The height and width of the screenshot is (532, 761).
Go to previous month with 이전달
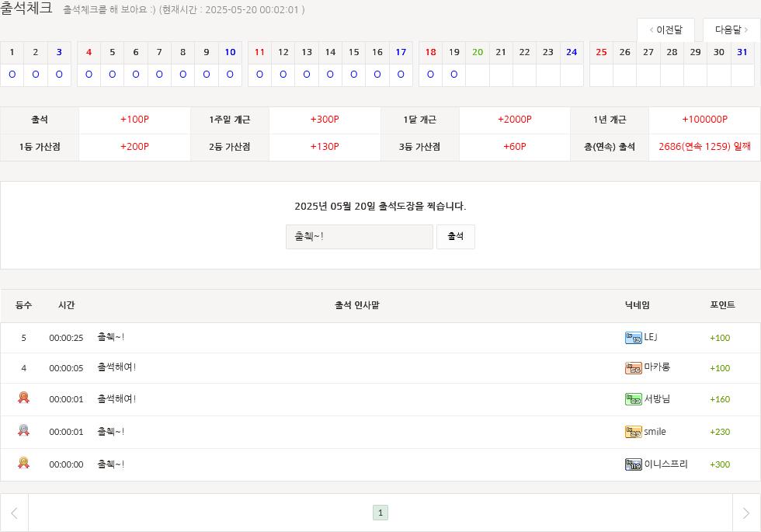(665, 30)
